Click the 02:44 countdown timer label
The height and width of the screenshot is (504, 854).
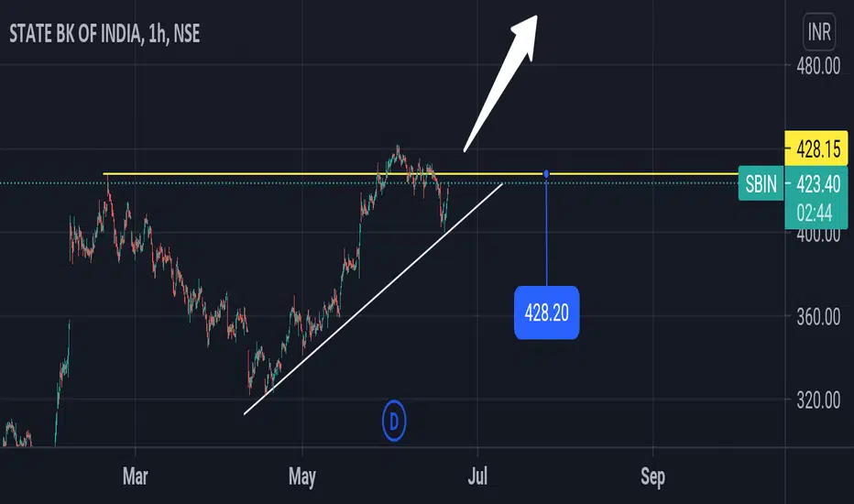click(x=815, y=213)
